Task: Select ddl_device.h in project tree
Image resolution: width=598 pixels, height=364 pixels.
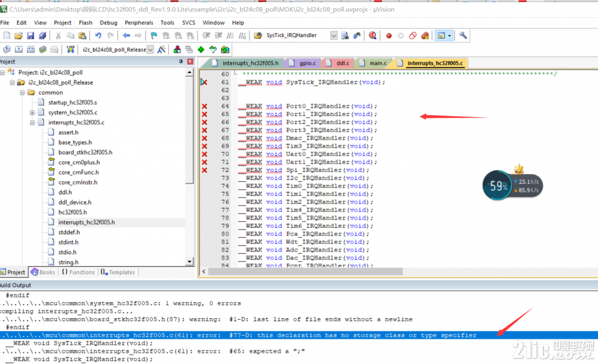Action: click(75, 202)
